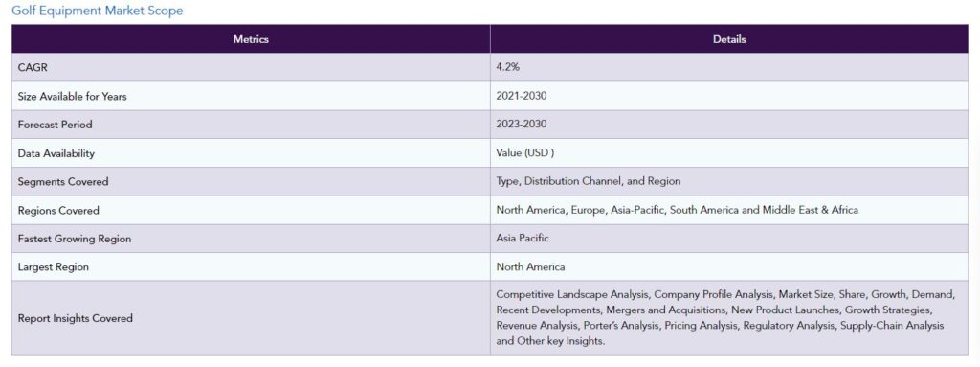Select the Metrics column header
Image resolution: width=980 pixels, height=367 pixels.
tap(251, 39)
